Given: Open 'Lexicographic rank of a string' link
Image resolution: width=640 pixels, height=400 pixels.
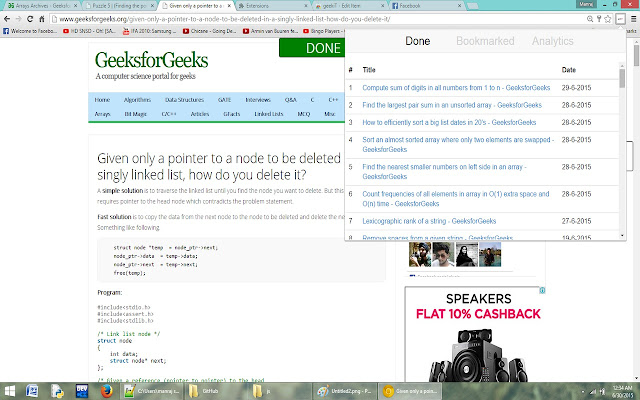Looking at the screenshot, I should [429, 221].
